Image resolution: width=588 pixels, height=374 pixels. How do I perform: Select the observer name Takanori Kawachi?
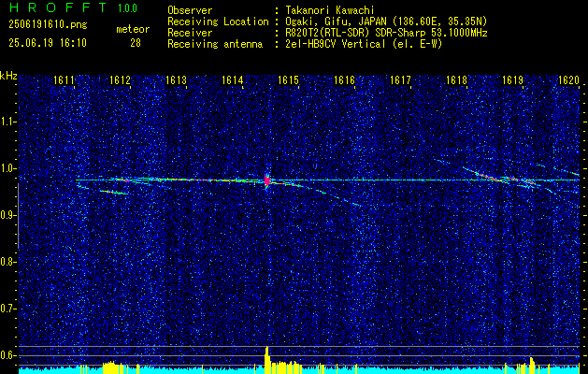pyautogui.click(x=330, y=10)
